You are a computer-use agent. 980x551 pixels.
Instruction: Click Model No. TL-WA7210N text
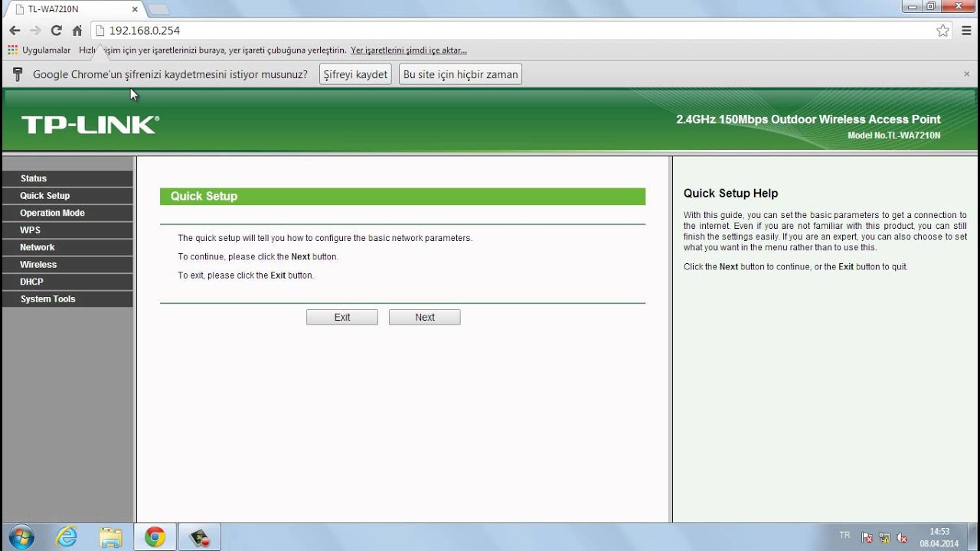893,135
